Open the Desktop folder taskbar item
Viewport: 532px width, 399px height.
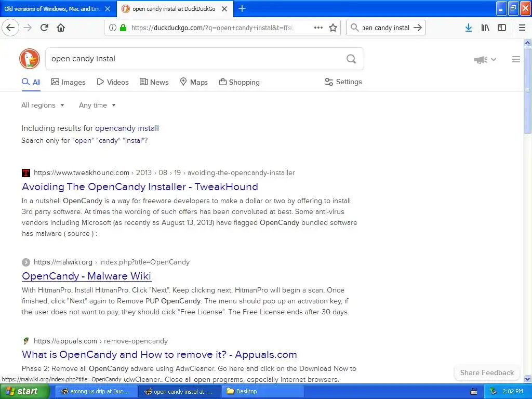tap(262, 392)
